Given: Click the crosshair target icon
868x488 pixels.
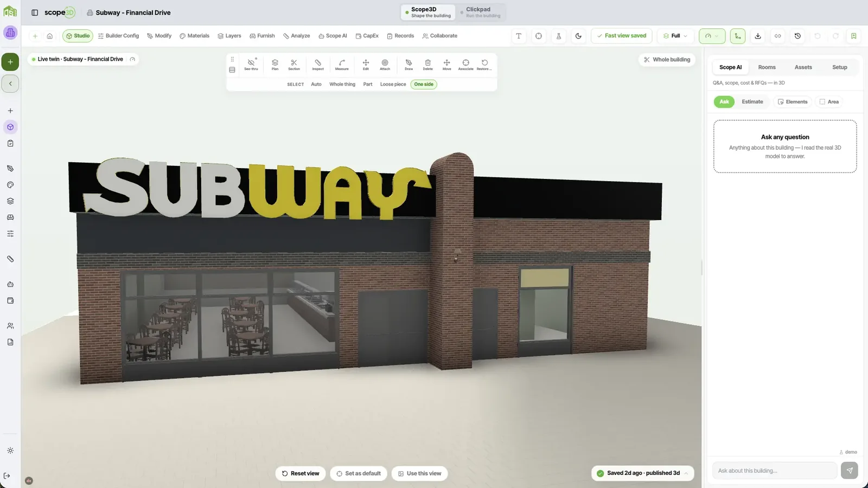Looking at the screenshot, I should pyautogui.click(x=539, y=36).
